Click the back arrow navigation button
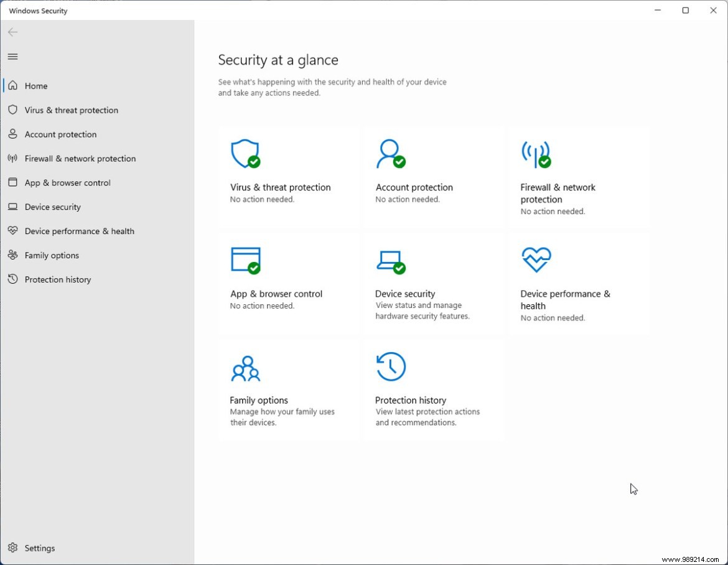The image size is (728, 565). [x=12, y=32]
